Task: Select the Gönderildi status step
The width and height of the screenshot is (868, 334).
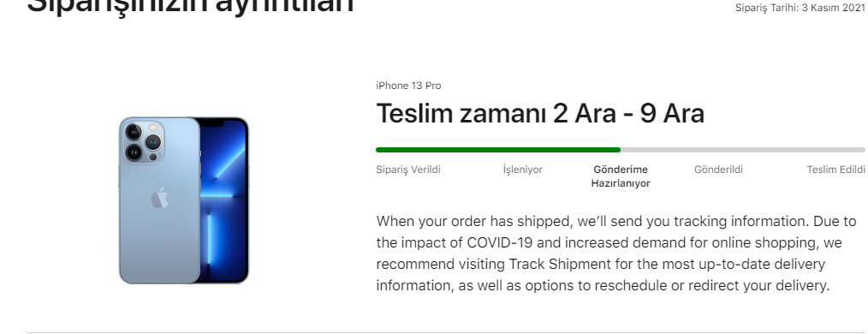Action: click(718, 170)
